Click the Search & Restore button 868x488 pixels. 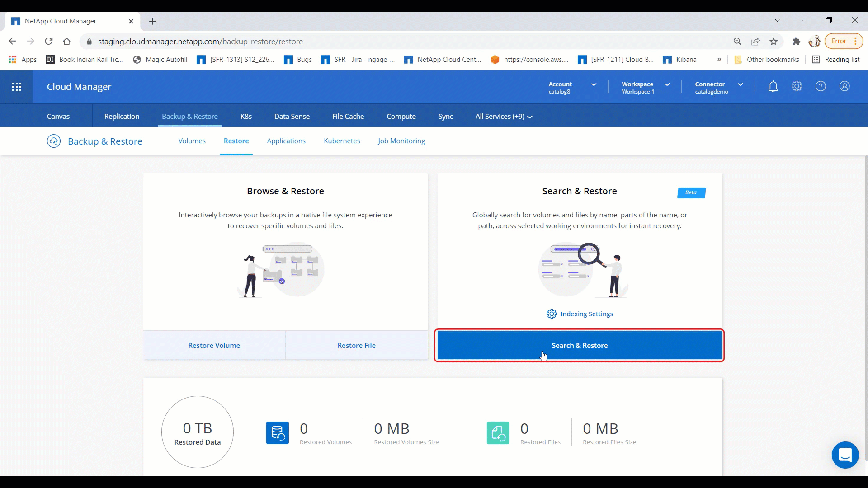pyautogui.click(x=579, y=346)
